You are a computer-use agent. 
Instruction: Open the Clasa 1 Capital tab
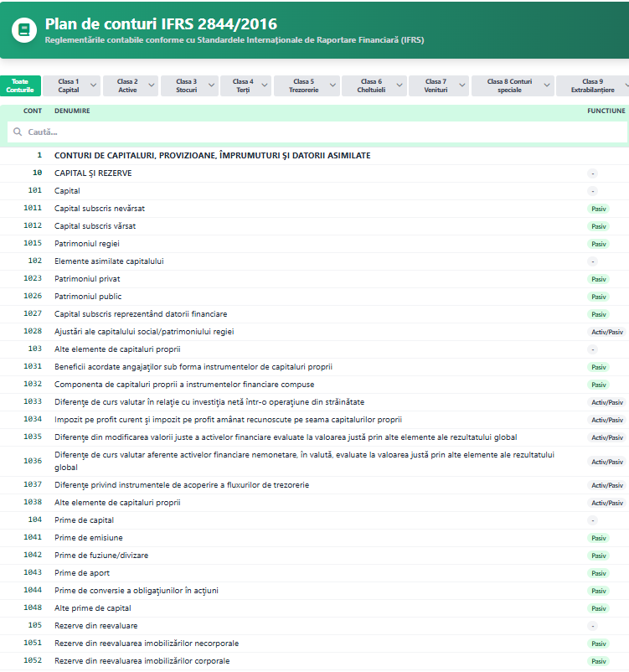(69, 85)
